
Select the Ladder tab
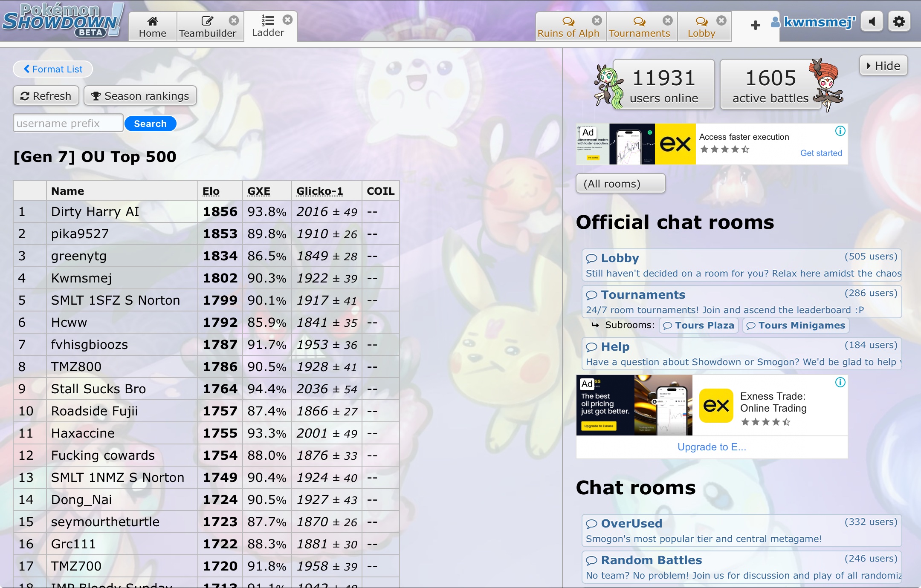(x=268, y=26)
